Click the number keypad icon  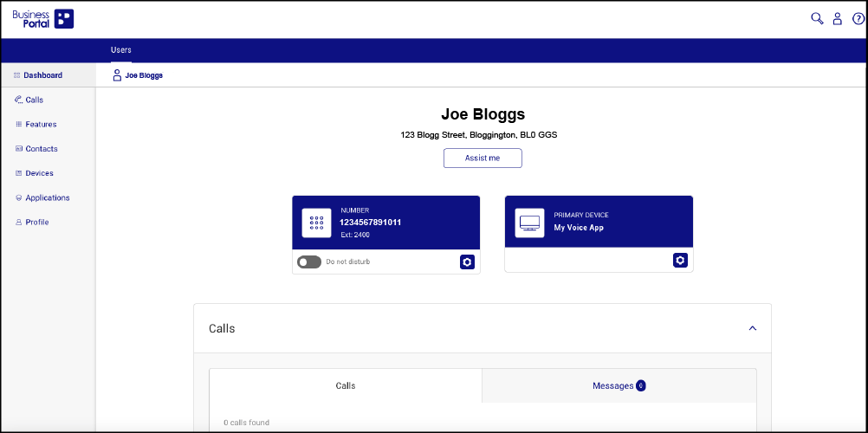(x=317, y=223)
